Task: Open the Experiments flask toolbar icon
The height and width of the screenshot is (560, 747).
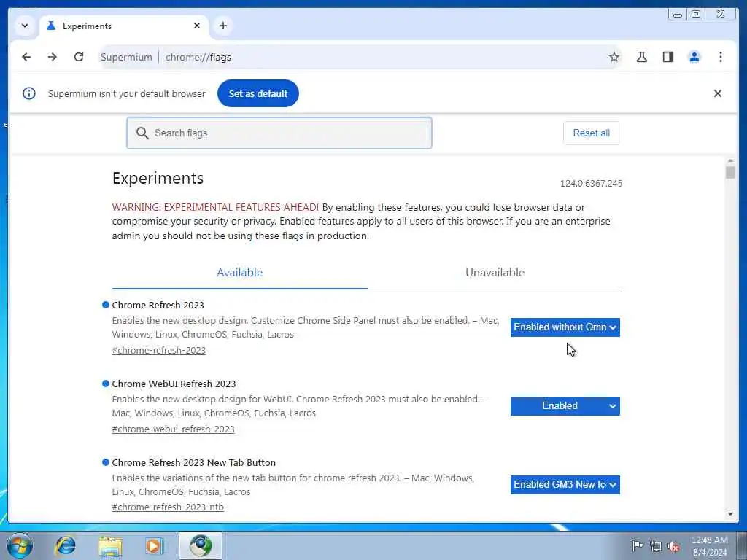Action: [642, 57]
